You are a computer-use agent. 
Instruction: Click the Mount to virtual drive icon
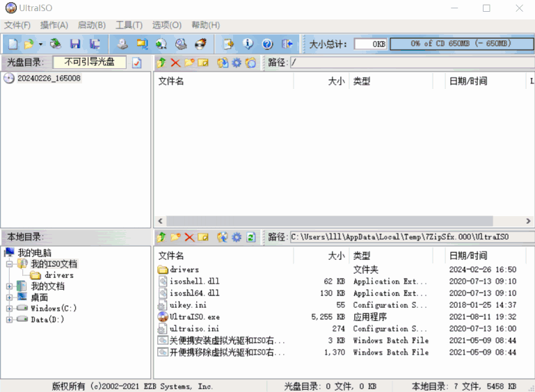[x=181, y=44]
